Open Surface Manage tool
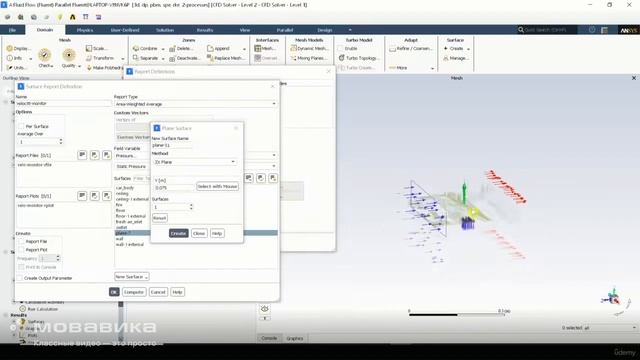 point(456,58)
